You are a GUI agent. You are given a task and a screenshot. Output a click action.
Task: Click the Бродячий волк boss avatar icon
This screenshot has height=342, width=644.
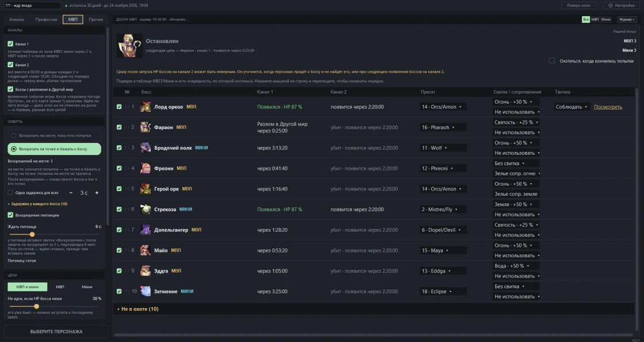coord(145,148)
